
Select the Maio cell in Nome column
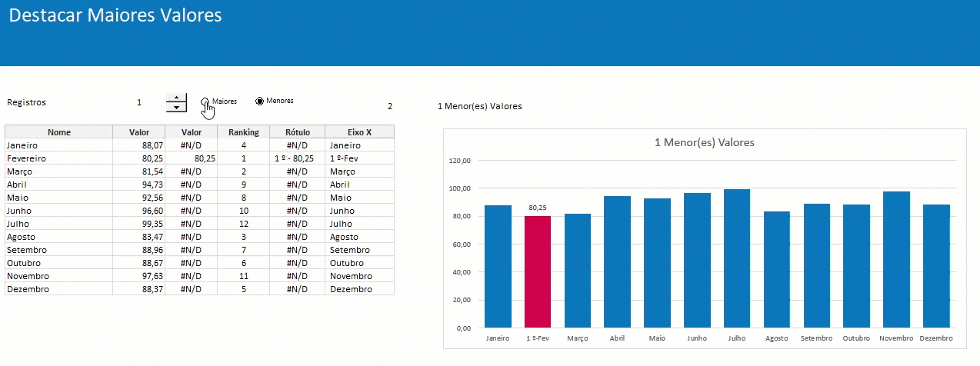pos(59,198)
